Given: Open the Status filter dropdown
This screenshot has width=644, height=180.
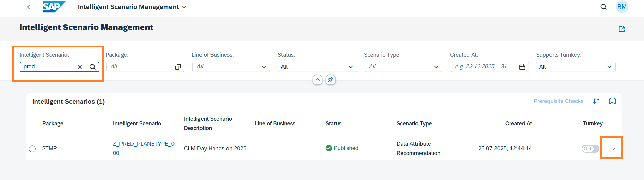Looking at the screenshot, I should point(351,67).
